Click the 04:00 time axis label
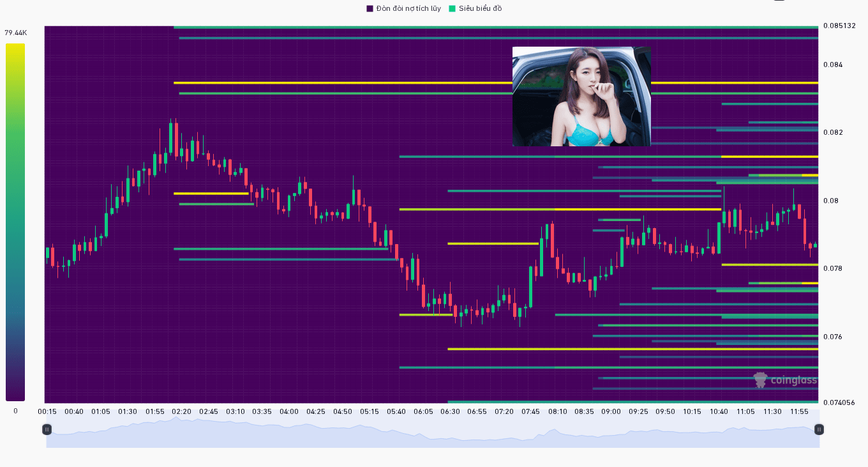This screenshot has height=467, width=868. coord(289,411)
